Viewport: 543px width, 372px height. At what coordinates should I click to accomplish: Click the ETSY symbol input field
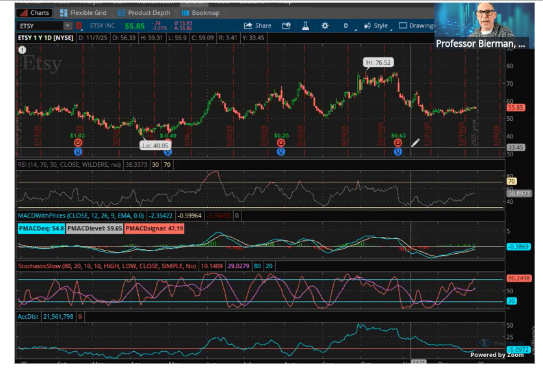point(40,26)
